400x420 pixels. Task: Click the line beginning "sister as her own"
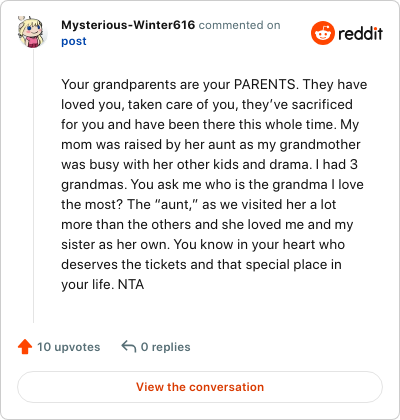(203, 245)
